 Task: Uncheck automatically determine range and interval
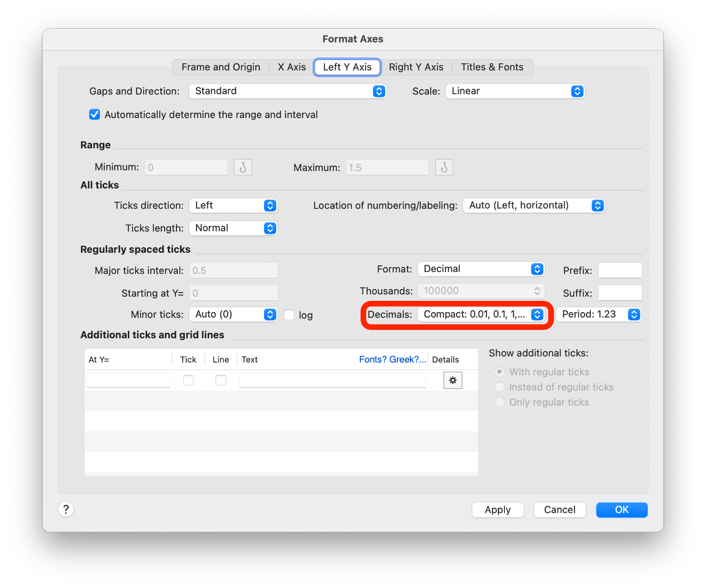[95, 115]
